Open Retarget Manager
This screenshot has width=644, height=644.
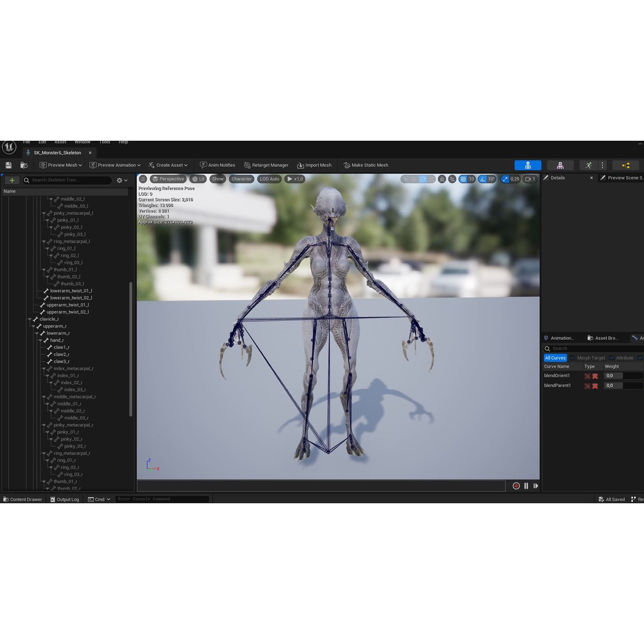pyautogui.click(x=266, y=165)
